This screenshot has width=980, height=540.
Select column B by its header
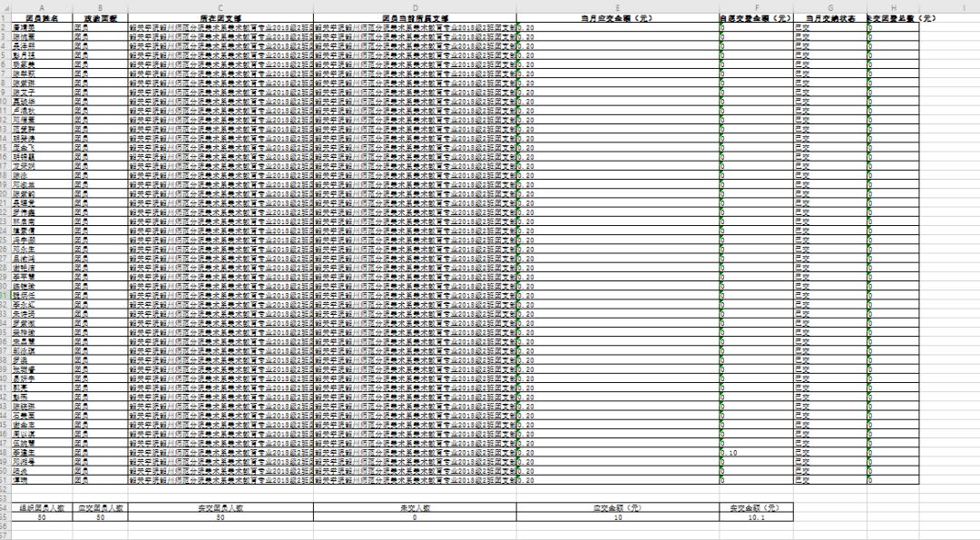[x=100, y=7]
